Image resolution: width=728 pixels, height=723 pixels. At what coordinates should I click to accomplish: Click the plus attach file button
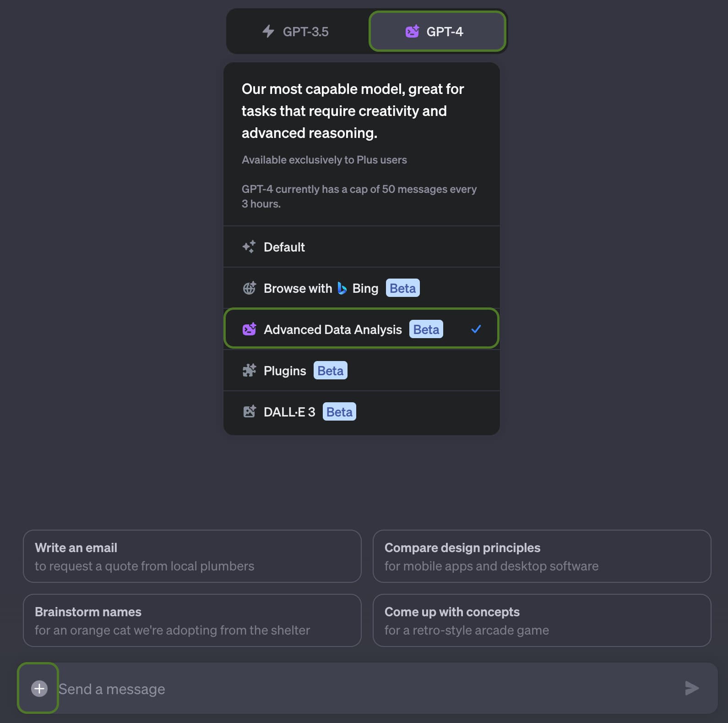point(39,688)
